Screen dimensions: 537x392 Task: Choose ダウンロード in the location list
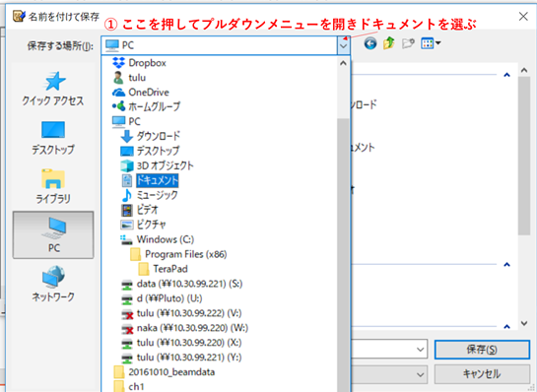click(x=150, y=136)
